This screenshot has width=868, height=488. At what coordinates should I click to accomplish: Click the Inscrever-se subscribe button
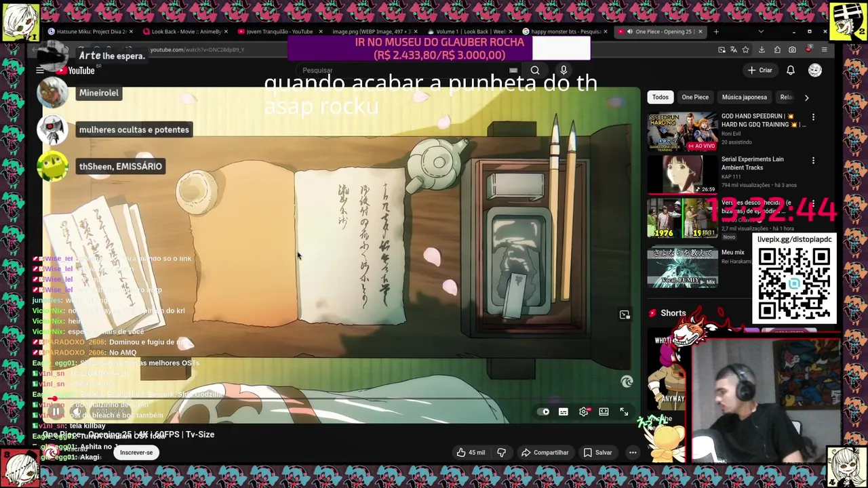pos(136,453)
